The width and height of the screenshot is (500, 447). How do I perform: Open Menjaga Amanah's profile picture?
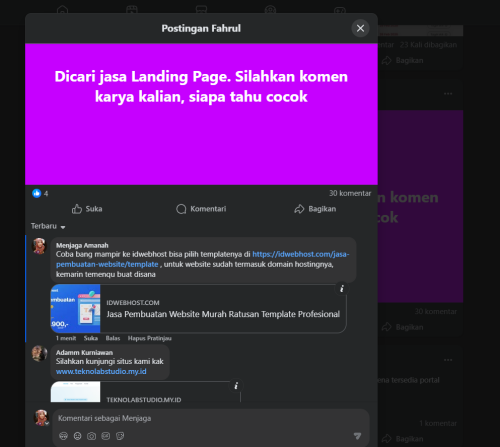pyautogui.click(x=39, y=246)
